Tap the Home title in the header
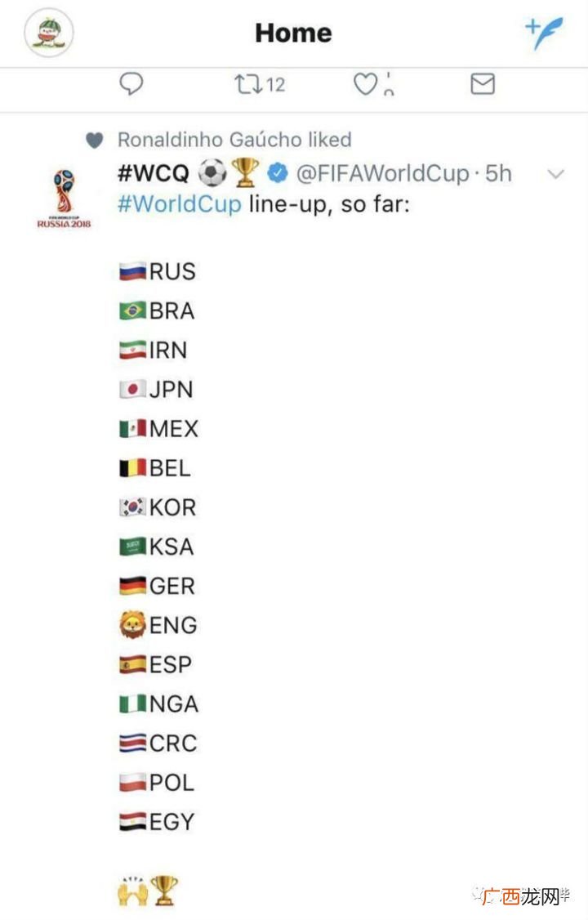 coord(293,33)
